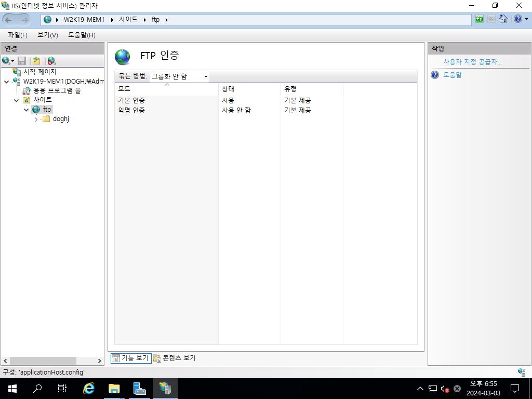
Task: Collapse the W2K19-MEM1 server node
Action: tap(6, 82)
